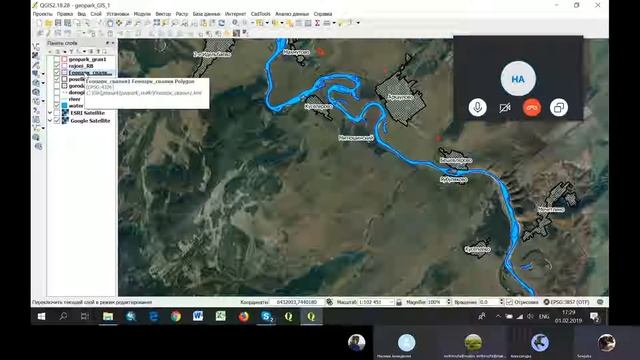
Task: Click the red hang up call button
Action: [532, 108]
